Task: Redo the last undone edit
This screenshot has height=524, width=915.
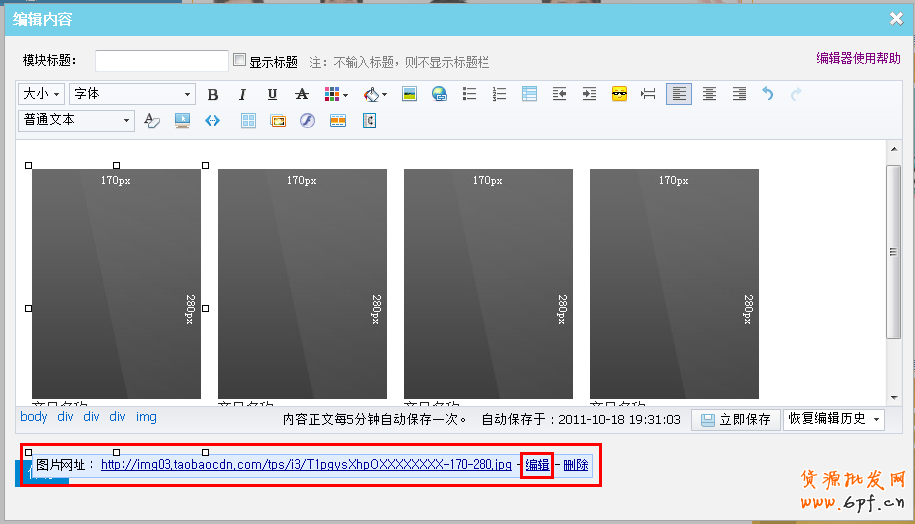Action: (796, 94)
